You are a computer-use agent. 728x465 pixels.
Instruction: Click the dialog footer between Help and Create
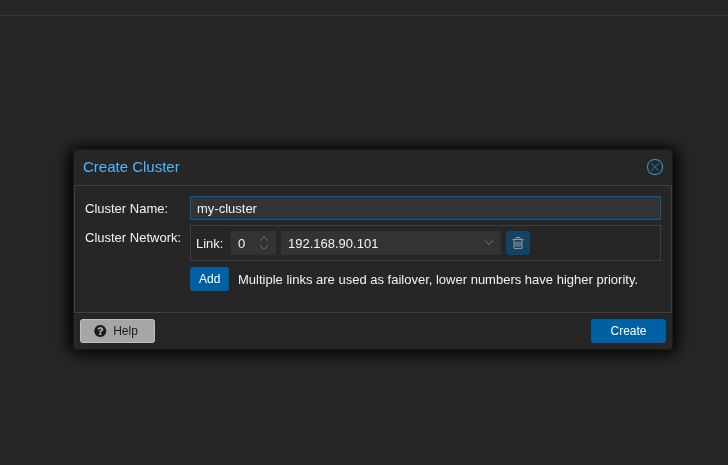tap(372, 331)
